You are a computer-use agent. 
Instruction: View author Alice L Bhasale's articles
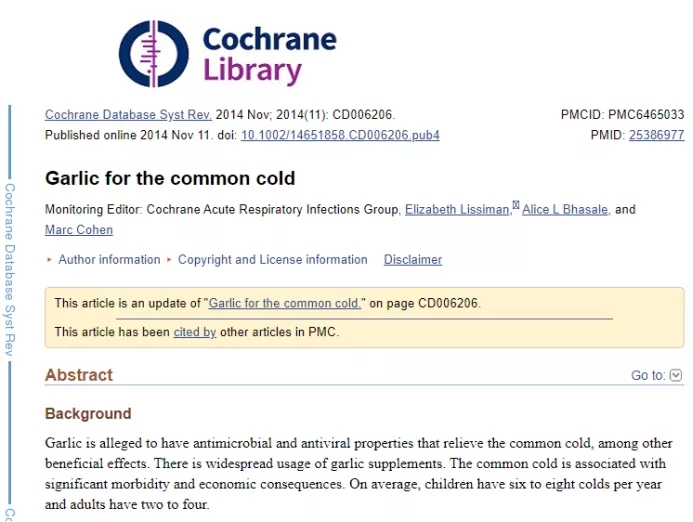(x=565, y=209)
